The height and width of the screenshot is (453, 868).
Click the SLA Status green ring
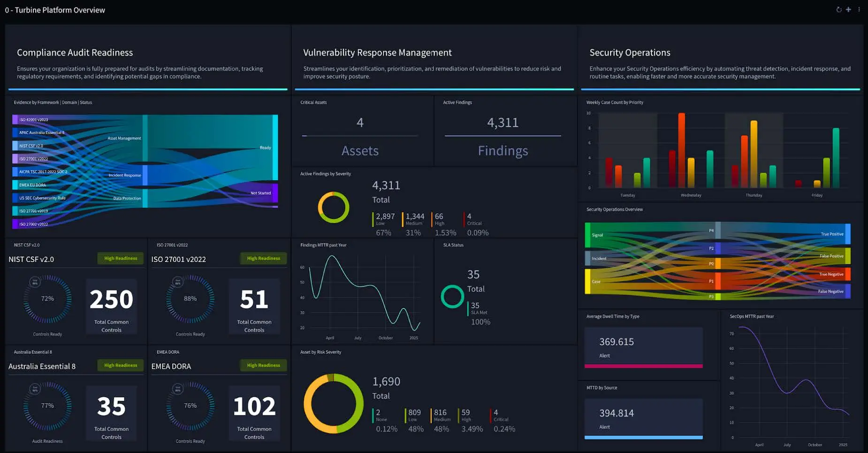tap(452, 297)
